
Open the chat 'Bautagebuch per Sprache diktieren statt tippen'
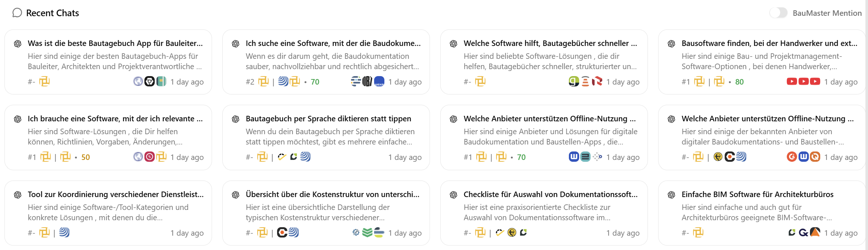(328, 118)
